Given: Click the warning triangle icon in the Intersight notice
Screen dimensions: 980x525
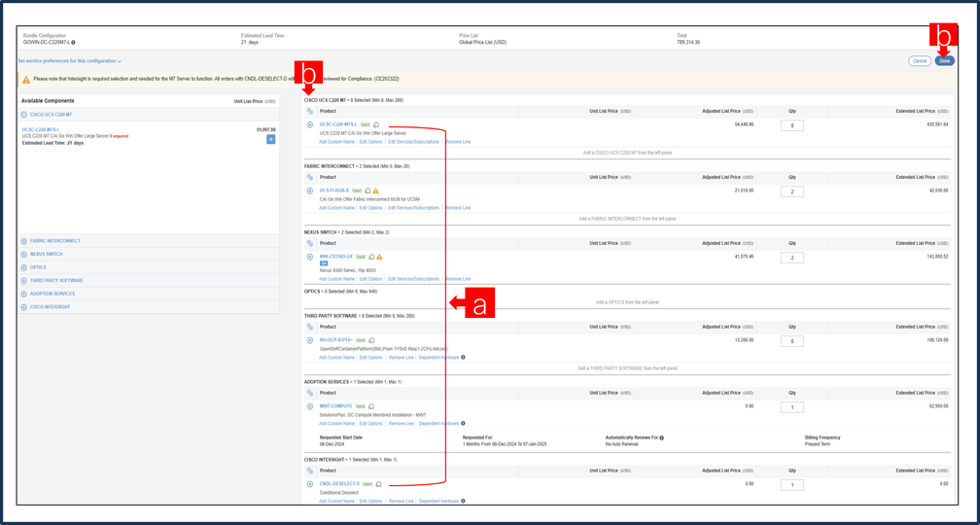Looking at the screenshot, I should point(25,80).
